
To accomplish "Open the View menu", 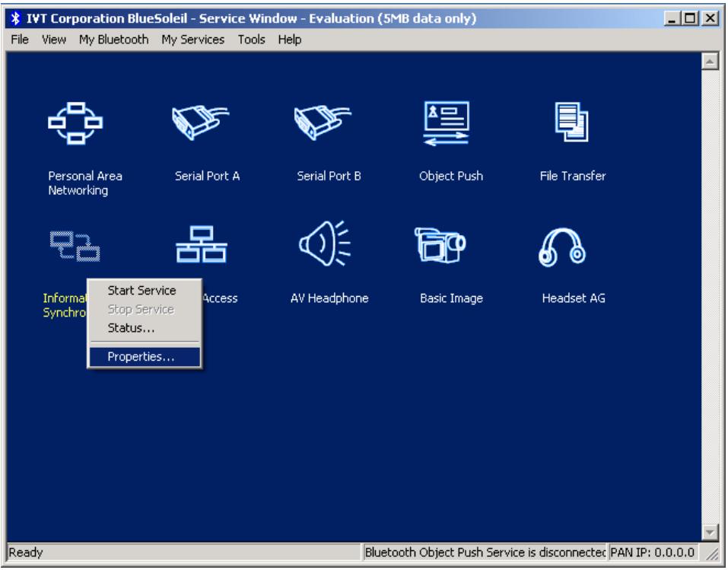I will click(54, 40).
